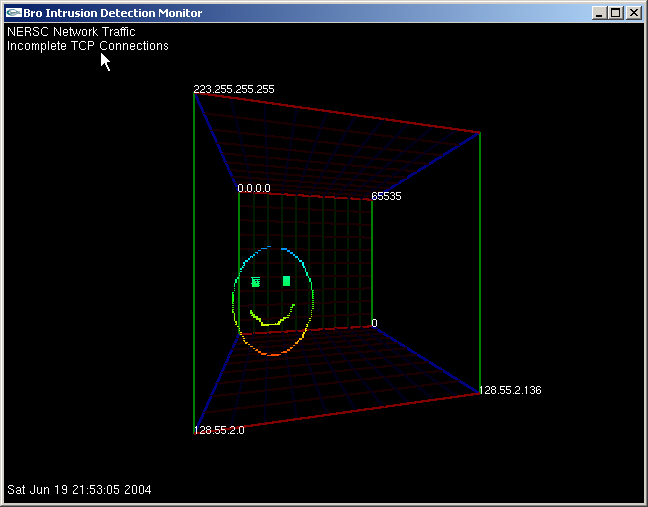Maximize the Bro Intrusion Detection Monitor window

615,13
